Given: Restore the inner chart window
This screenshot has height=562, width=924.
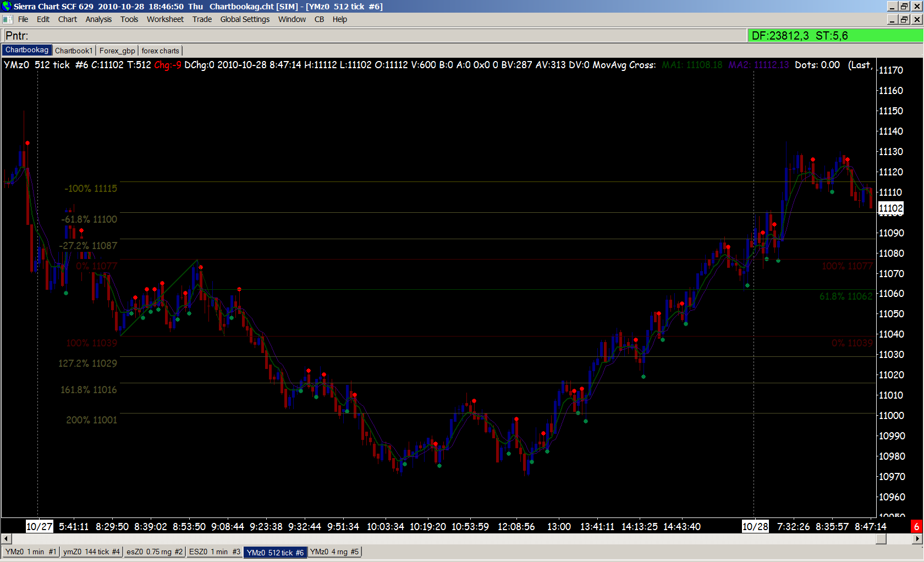Looking at the screenshot, I should [x=904, y=19].
